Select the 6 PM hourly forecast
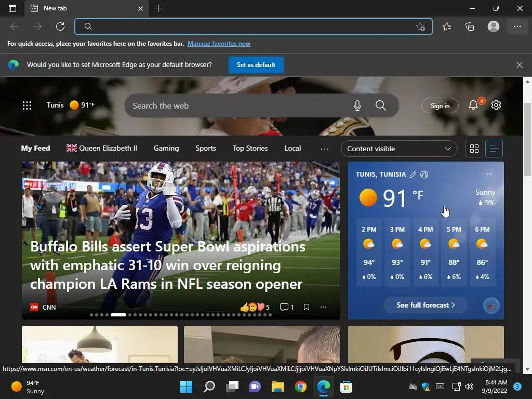The height and width of the screenshot is (399, 532). point(482,253)
